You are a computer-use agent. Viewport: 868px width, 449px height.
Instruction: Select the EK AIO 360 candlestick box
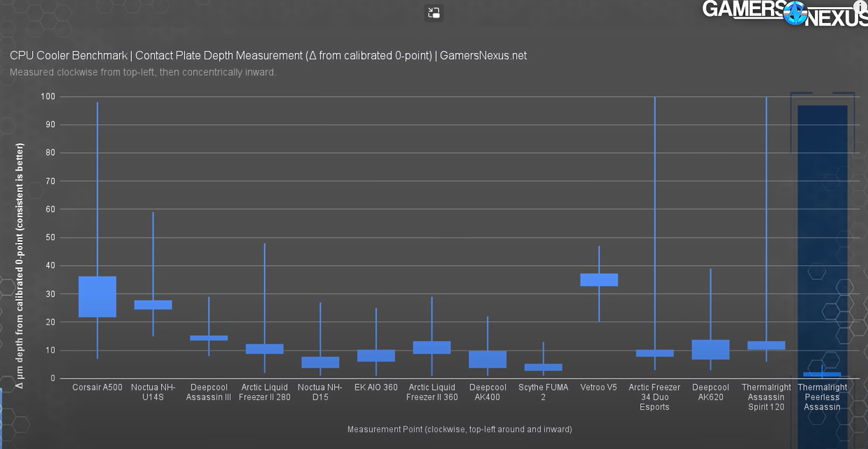point(376,356)
